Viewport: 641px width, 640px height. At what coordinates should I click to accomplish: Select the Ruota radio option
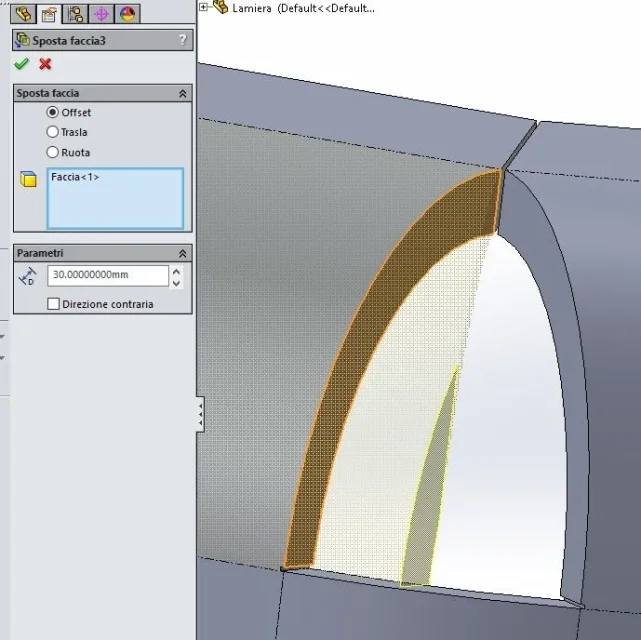point(52,152)
